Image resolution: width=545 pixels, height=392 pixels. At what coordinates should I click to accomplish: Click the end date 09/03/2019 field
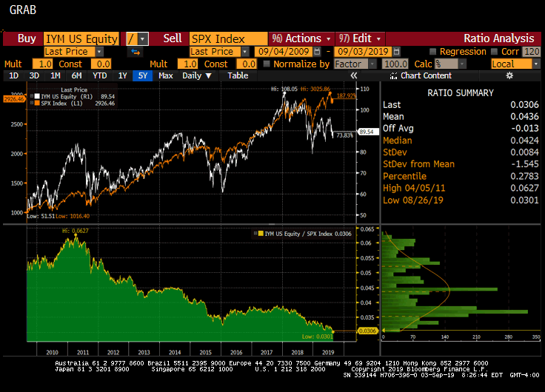coord(363,52)
